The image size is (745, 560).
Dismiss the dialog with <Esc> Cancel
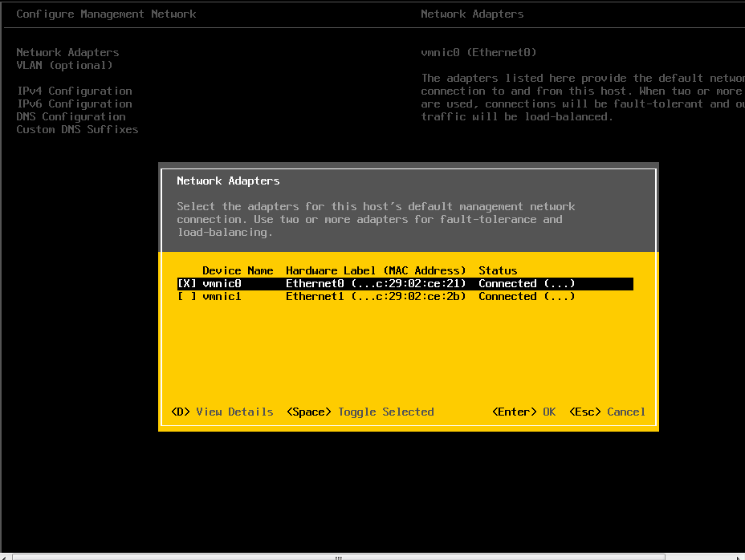(x=607, y=412)
